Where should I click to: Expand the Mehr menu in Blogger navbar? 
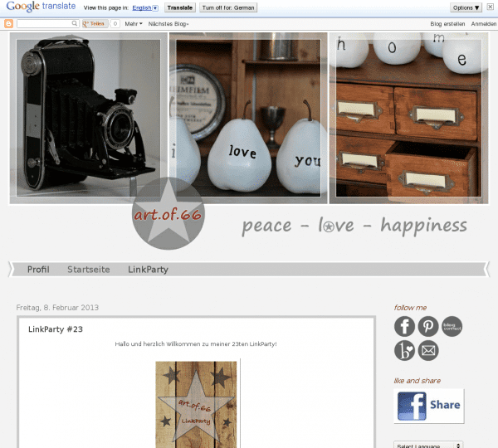134,24
